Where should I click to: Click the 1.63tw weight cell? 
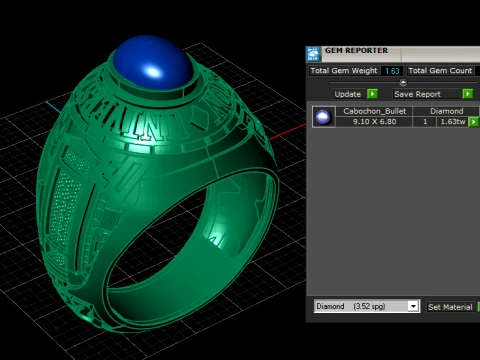point(452,122)
